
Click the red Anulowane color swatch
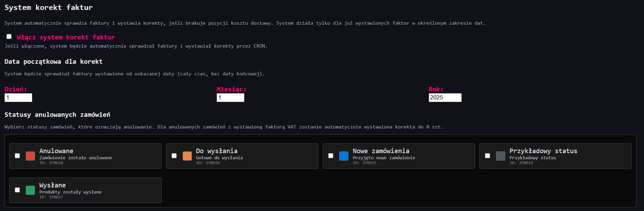point(30,156)
